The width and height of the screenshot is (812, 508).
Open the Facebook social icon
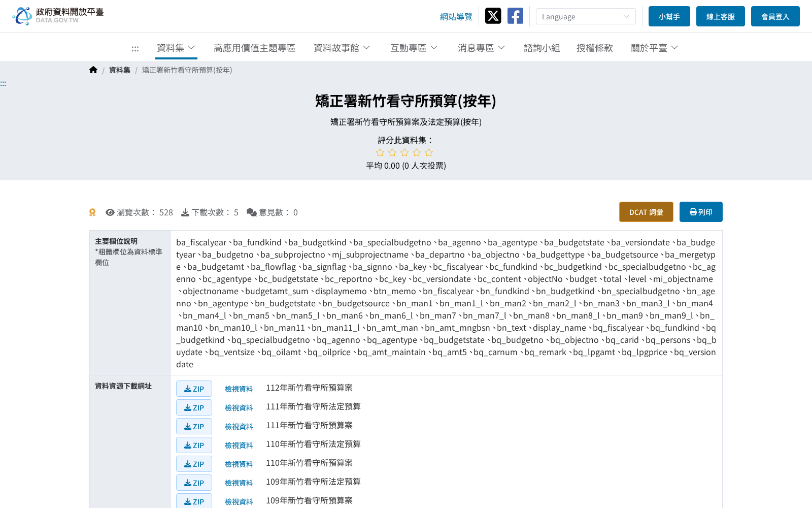coord(515,16)
